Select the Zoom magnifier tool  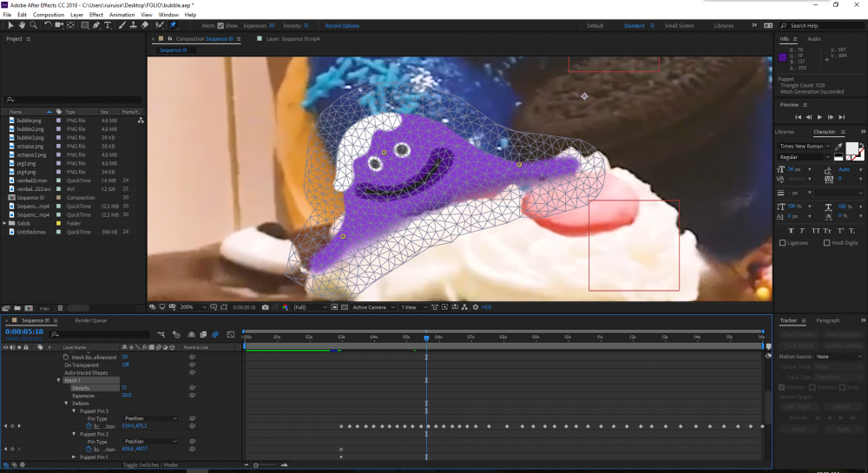coord(33,25)
